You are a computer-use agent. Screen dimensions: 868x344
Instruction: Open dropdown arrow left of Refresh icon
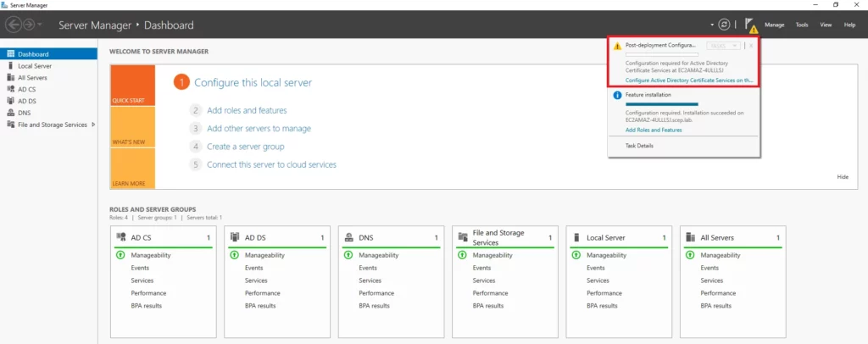[712, 25]
